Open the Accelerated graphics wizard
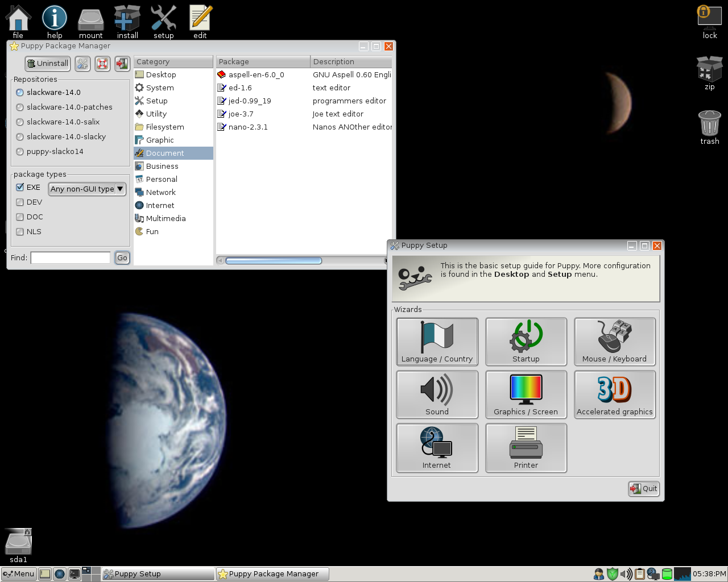 pyautogui.click(x=615, y=394)
